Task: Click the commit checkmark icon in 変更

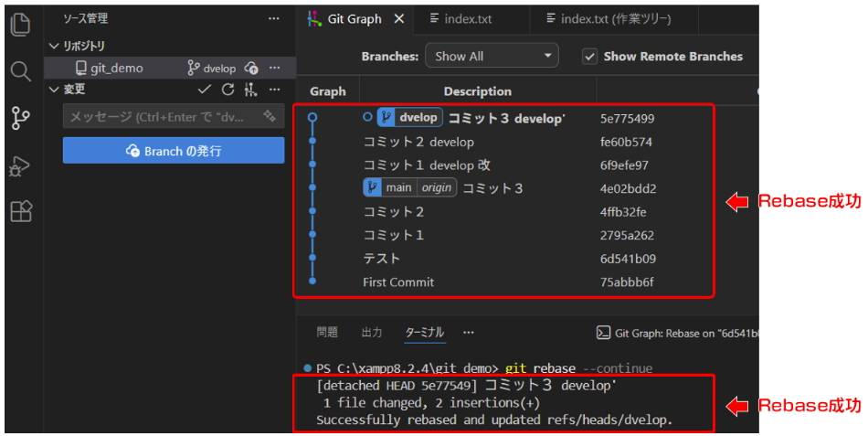Action: [x=206, y=90]
